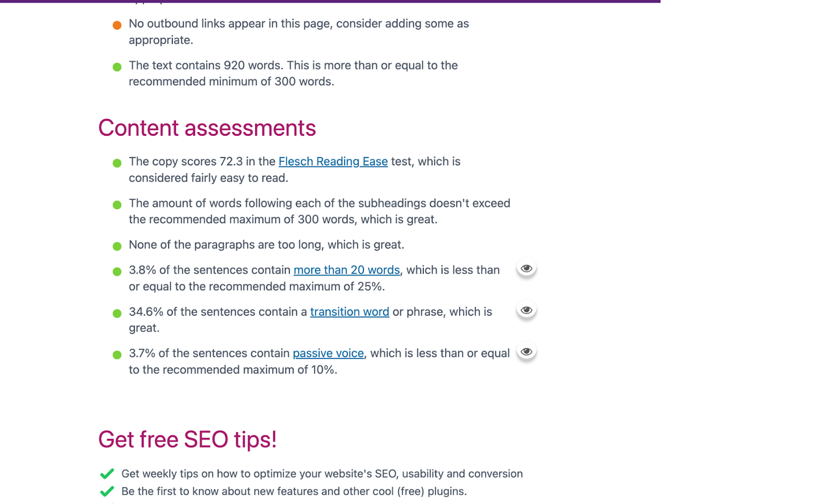Open the Flesch Reading Ease link

[333, 161]
